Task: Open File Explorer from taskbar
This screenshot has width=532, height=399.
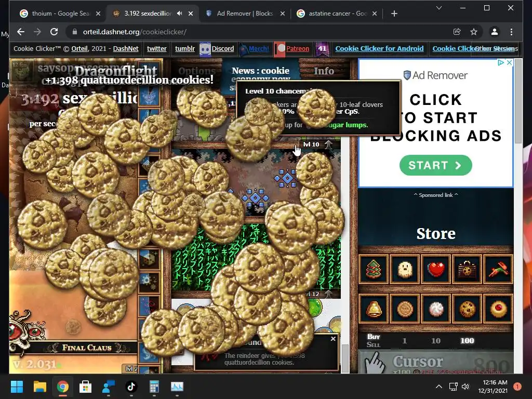Action: pyautogui.click(x=39, y=386)
